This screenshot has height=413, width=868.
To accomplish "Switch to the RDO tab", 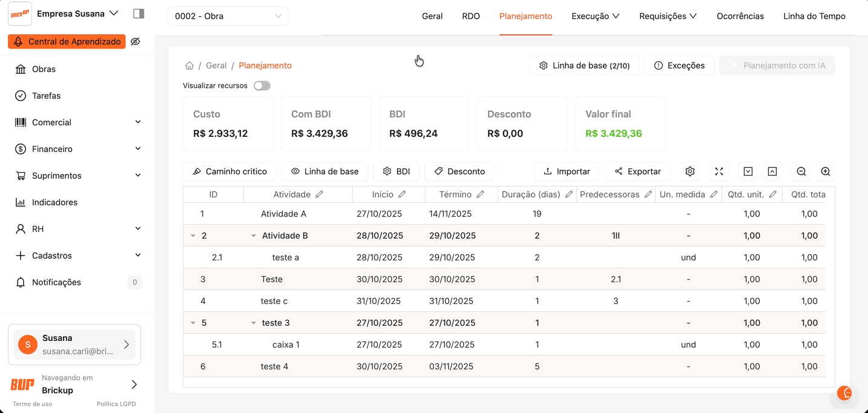I will 470,16.
